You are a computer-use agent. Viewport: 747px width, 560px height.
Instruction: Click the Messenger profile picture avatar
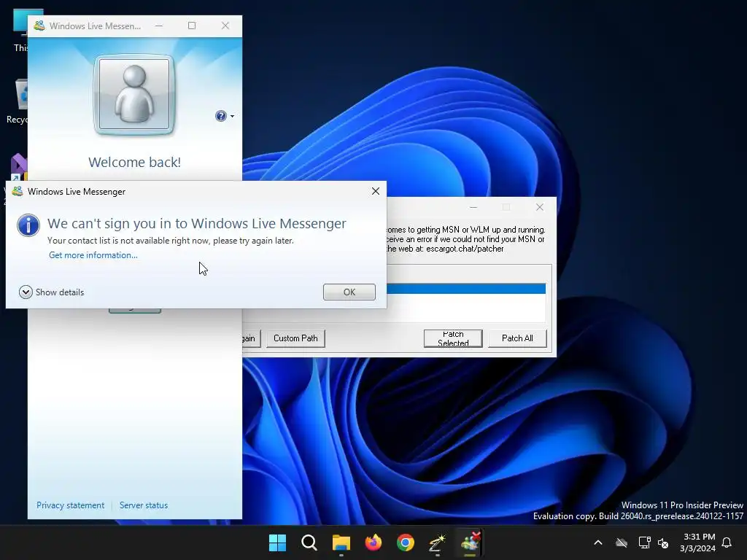pyautogui.click(x=134, y=94)
